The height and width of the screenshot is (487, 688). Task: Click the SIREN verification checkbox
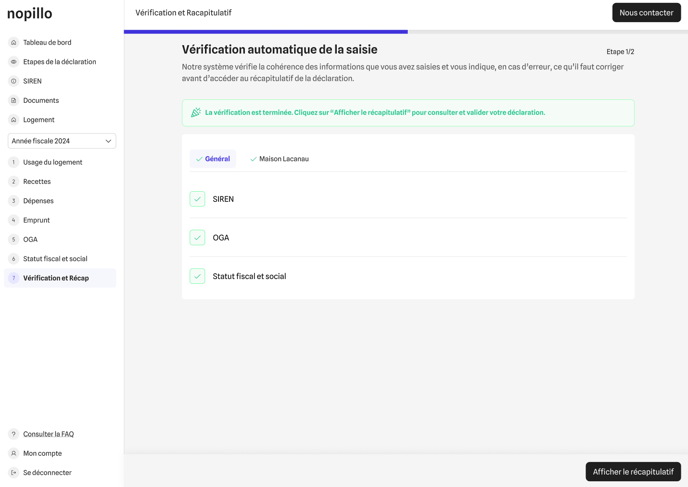point(197,199)
